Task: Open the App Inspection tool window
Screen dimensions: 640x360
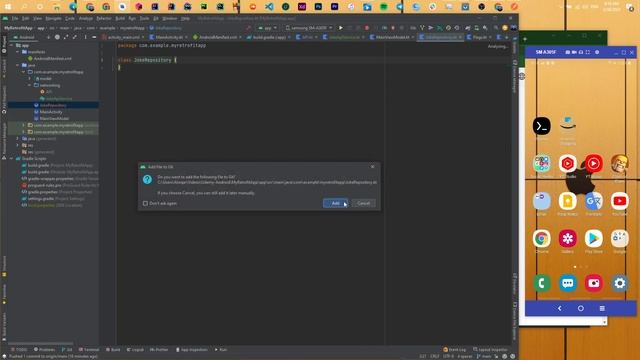Action: click(192, 350)
